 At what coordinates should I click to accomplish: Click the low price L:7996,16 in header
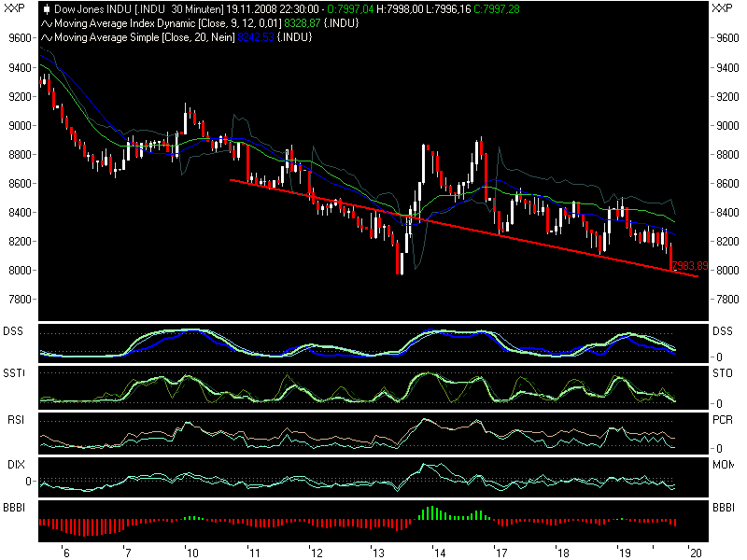(448, 9)
